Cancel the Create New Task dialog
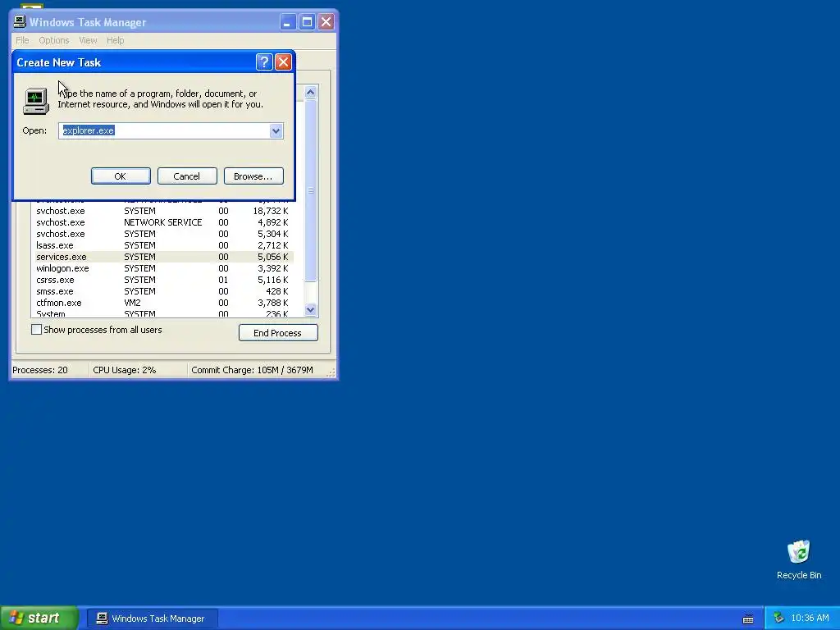This screenshot has height=630, width=840. (187, 176)
